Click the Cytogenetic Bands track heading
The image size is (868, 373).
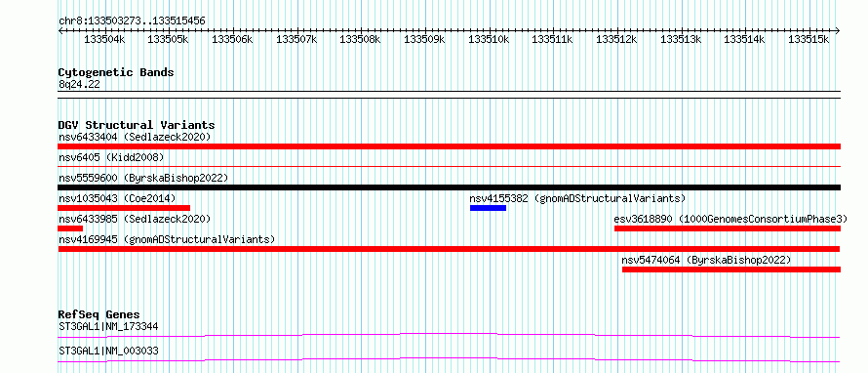(116, 72)
